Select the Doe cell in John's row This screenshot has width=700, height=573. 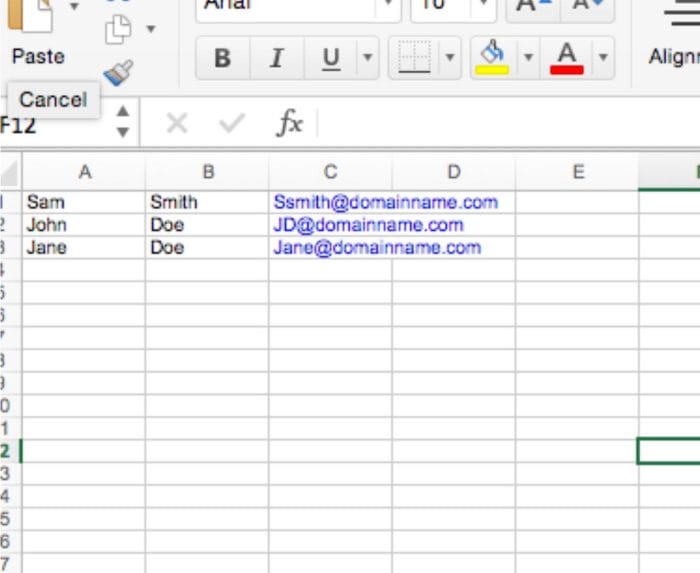coord(207,225)
